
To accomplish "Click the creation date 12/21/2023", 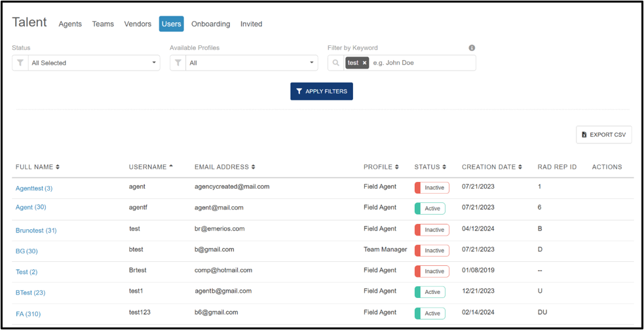I will coord(478,291).
